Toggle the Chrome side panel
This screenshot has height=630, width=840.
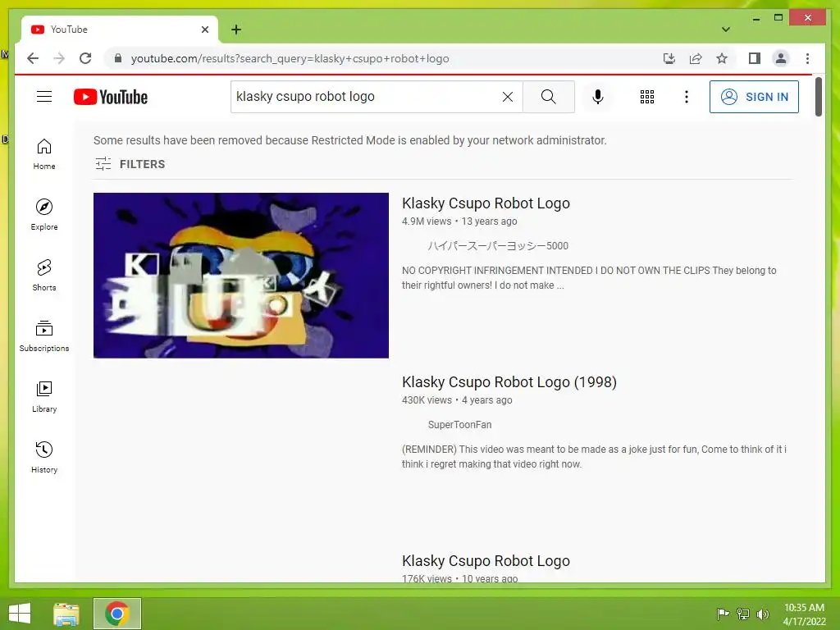(755, 58)
